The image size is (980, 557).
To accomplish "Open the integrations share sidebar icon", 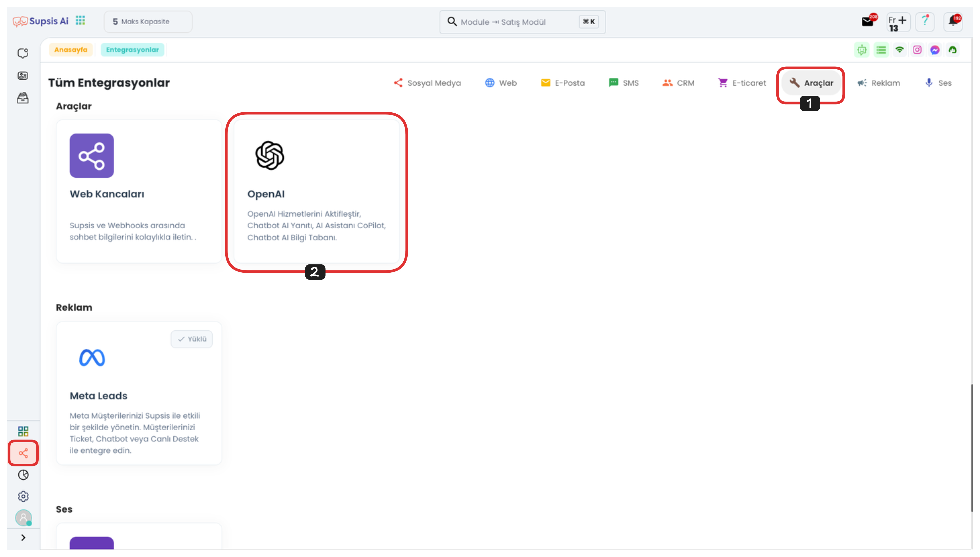I will pyautogui.click(x=23, y=453).
